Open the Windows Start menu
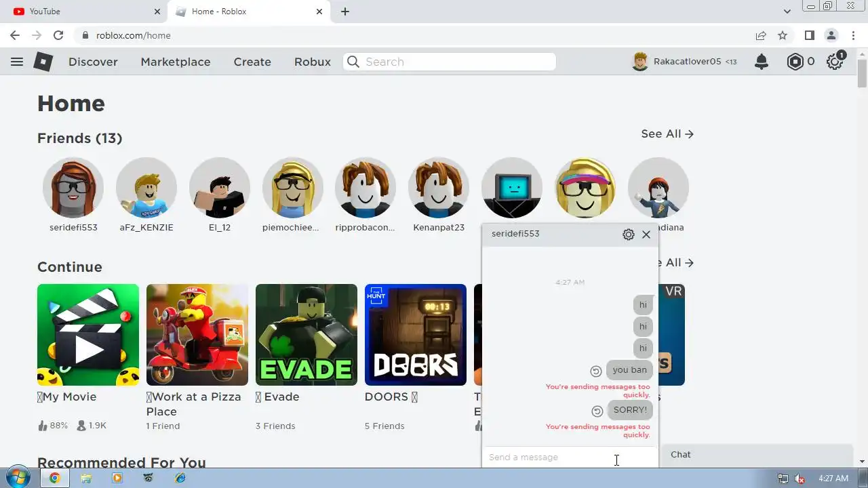 pyautogui.click(x=18, y=478)
